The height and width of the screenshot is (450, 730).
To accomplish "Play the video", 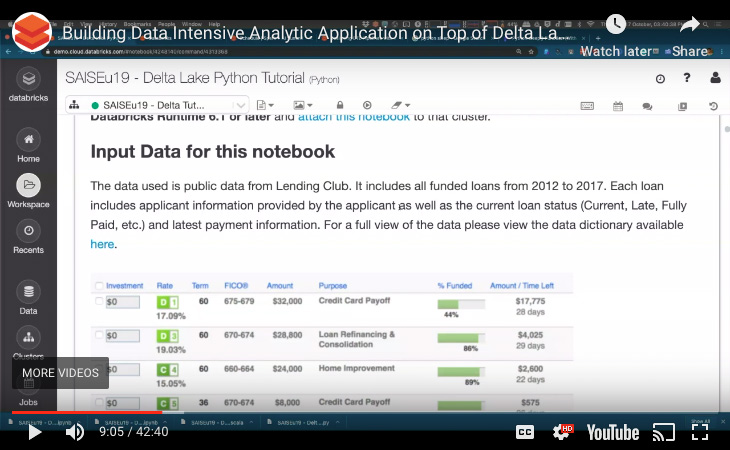I will (x=34, y=432).
